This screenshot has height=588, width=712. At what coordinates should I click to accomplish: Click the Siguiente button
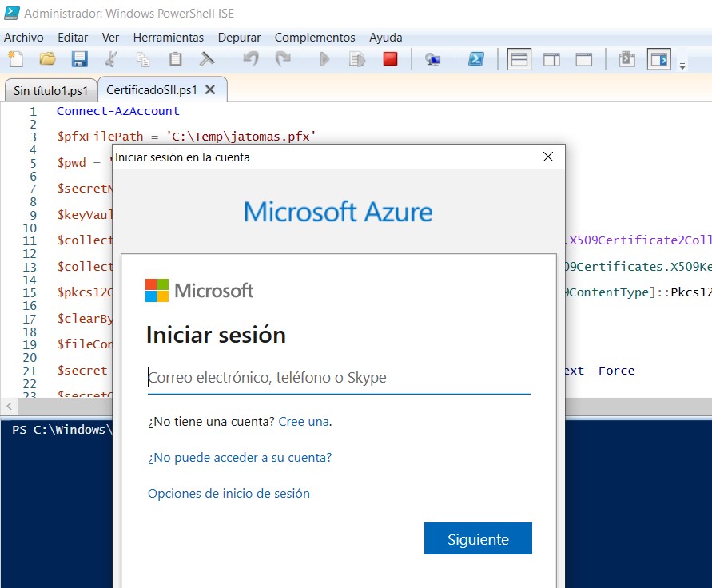click(478, 539)
